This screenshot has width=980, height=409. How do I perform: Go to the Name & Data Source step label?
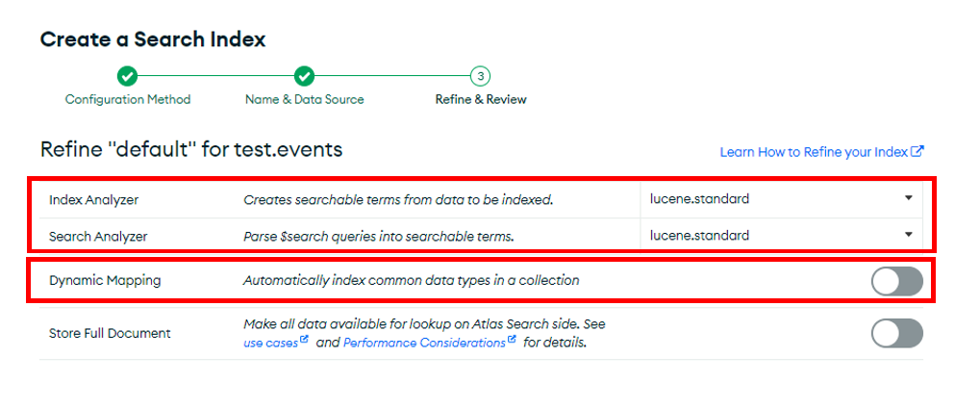pyautogui.click(x=304, y=99)
